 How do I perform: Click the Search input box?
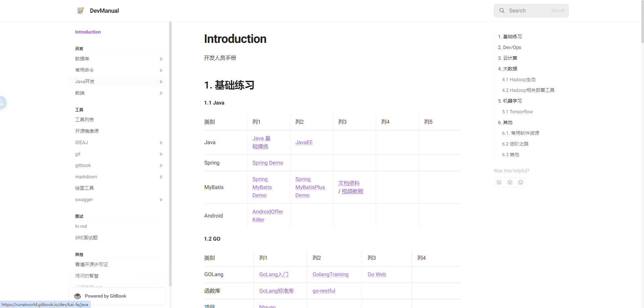pos(531,11)
